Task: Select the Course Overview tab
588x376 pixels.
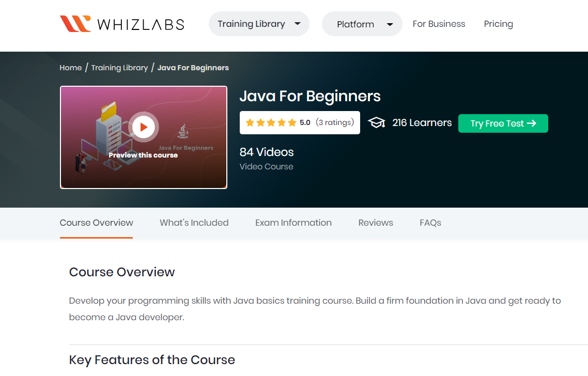Action: tap(96, 223)
